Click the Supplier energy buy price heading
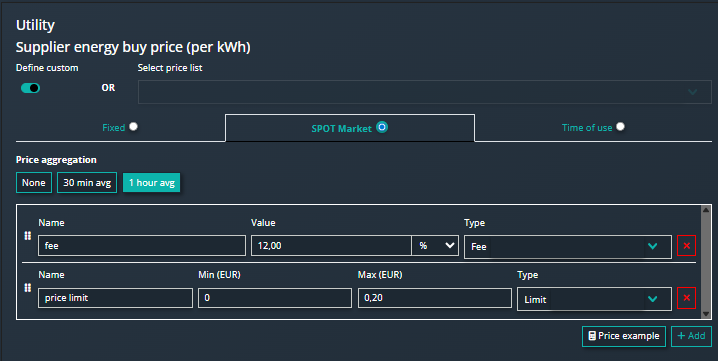Image resolution: width=718 pixels, height=361 pixels. pyautogui.click(x=133, y=47)
